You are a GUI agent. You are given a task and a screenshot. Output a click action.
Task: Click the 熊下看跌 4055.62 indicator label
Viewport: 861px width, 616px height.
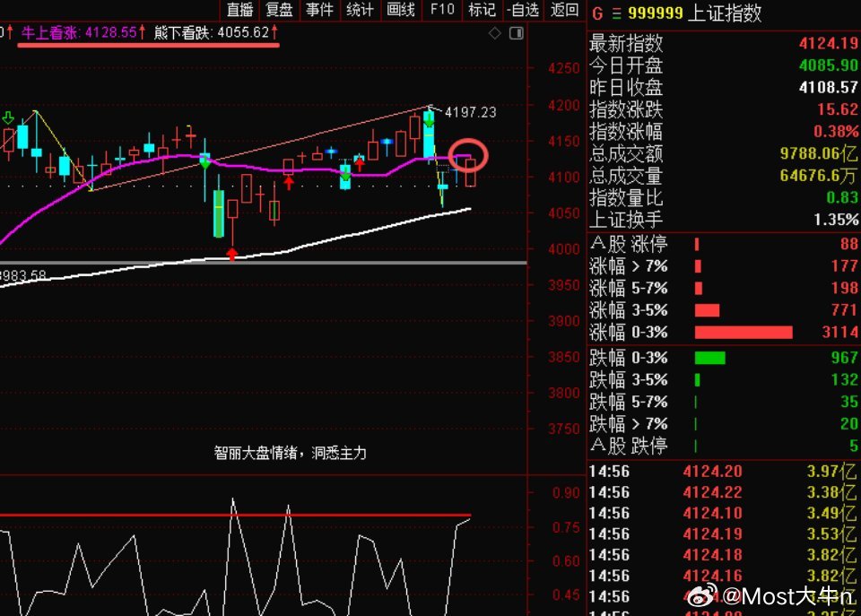216,33
